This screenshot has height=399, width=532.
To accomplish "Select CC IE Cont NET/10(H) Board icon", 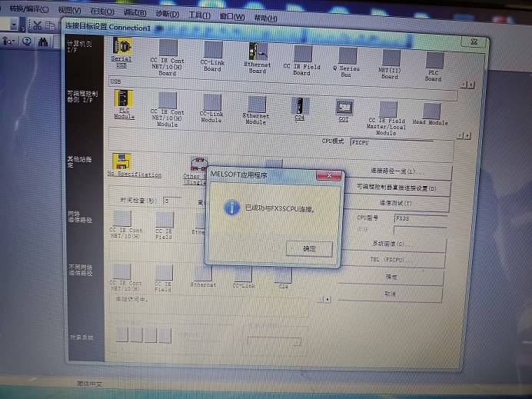I will coord(168,48).
